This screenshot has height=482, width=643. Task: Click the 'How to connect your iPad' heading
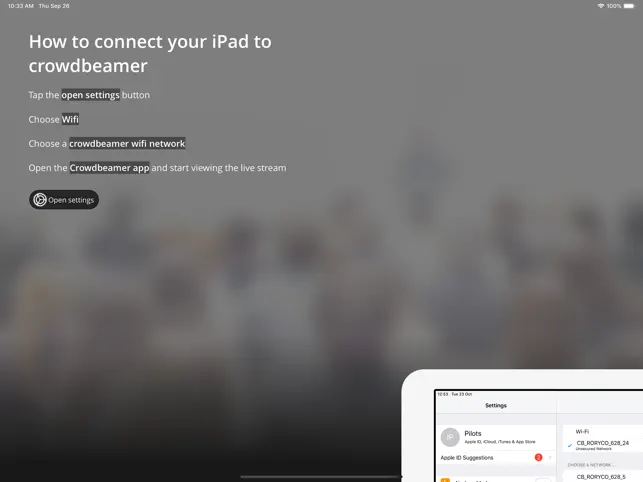point(150,54)
